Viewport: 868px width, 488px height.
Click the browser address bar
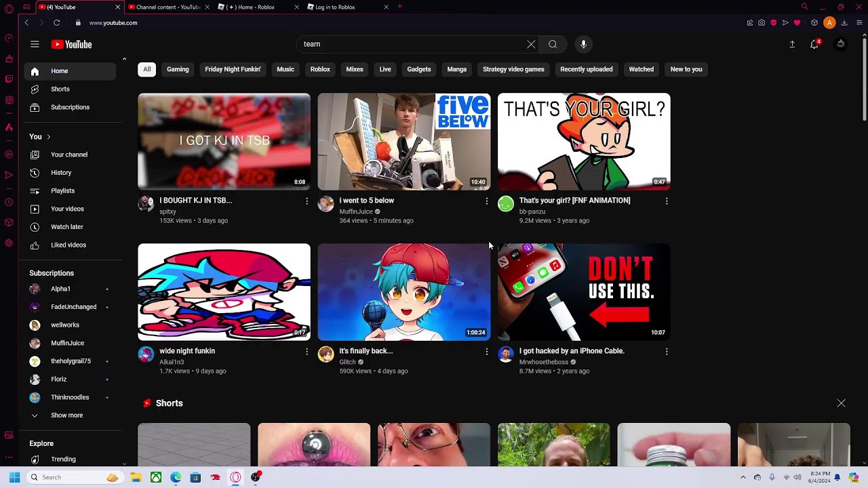(407, 22)
